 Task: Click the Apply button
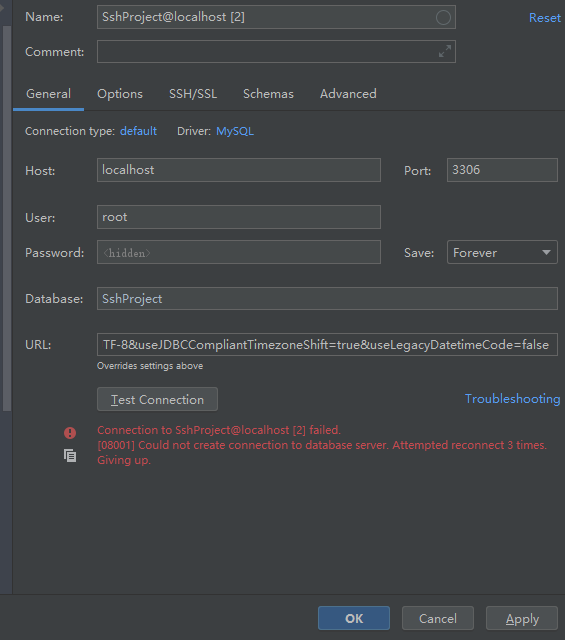(x=522, y=618)
